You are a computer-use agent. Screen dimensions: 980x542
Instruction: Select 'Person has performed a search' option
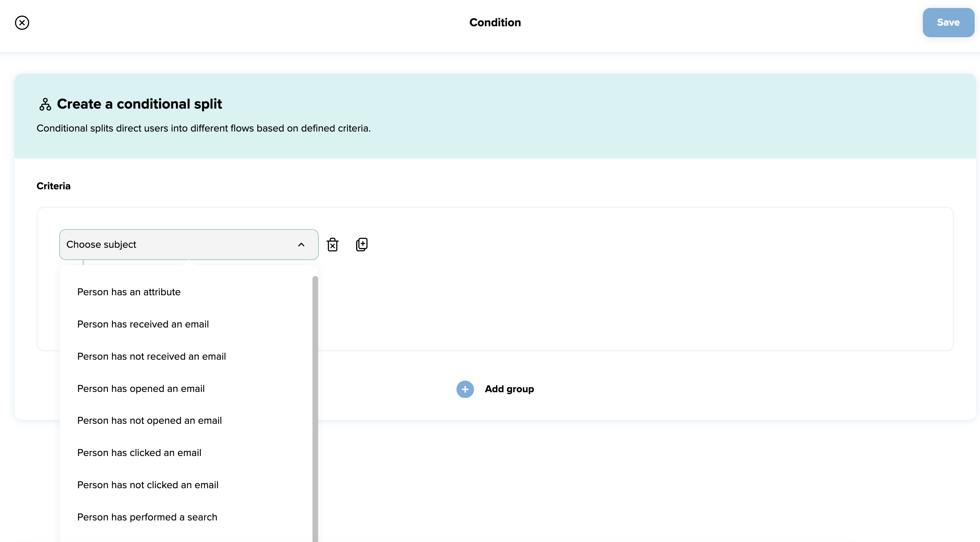147,517
